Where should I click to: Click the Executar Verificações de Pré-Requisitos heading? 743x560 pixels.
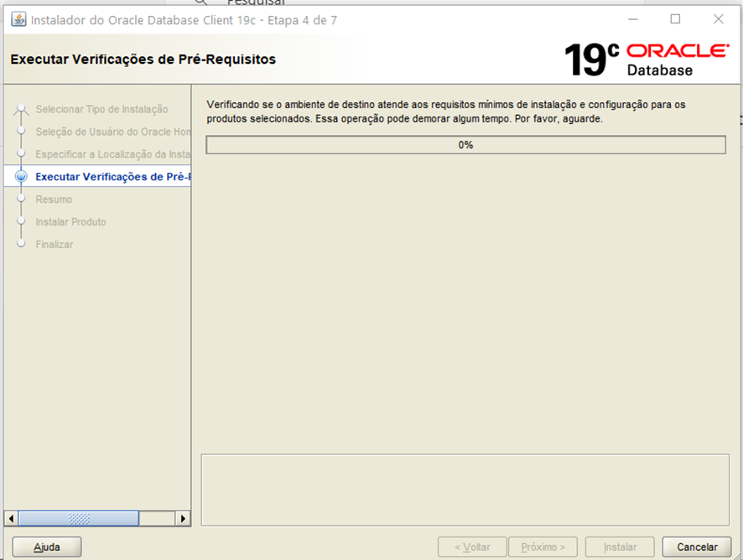pos(143,60)
